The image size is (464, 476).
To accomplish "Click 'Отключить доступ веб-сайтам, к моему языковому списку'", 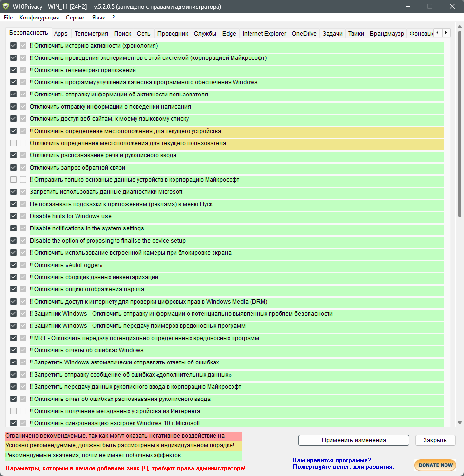I will tap(109, 119).
